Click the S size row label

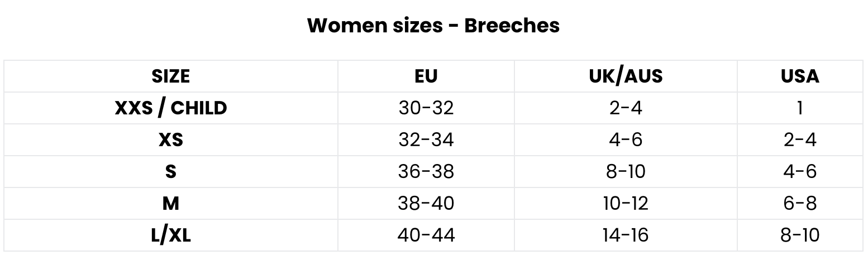click(x=171, y=171)
